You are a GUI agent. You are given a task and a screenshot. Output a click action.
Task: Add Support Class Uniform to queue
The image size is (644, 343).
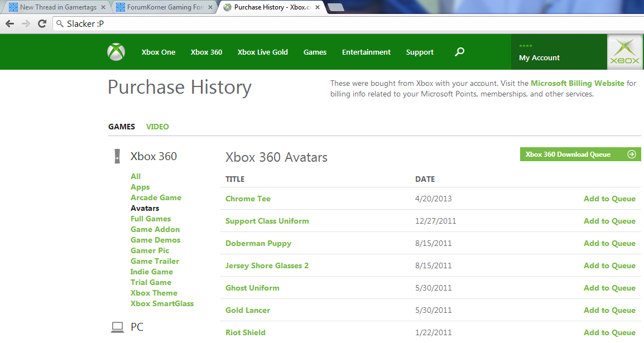609,221
